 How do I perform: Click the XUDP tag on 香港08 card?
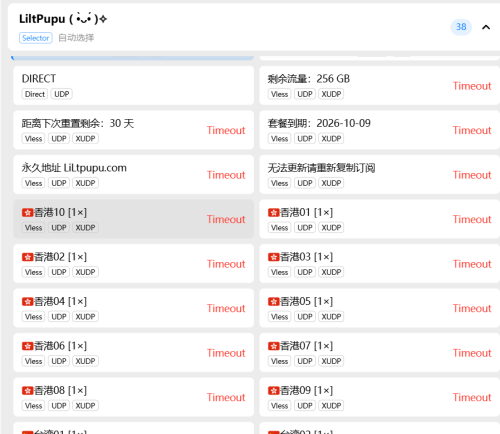85,406
